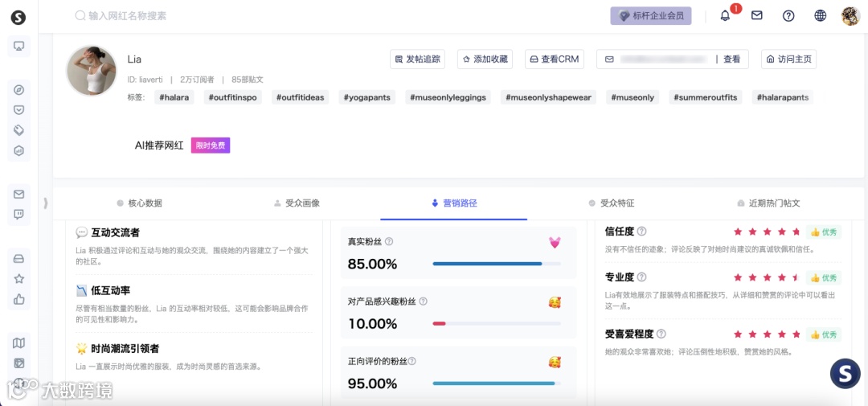Click the help icon next to 受喜爱程度
This screenshot has width=868, height=406.
coord(661,334)
